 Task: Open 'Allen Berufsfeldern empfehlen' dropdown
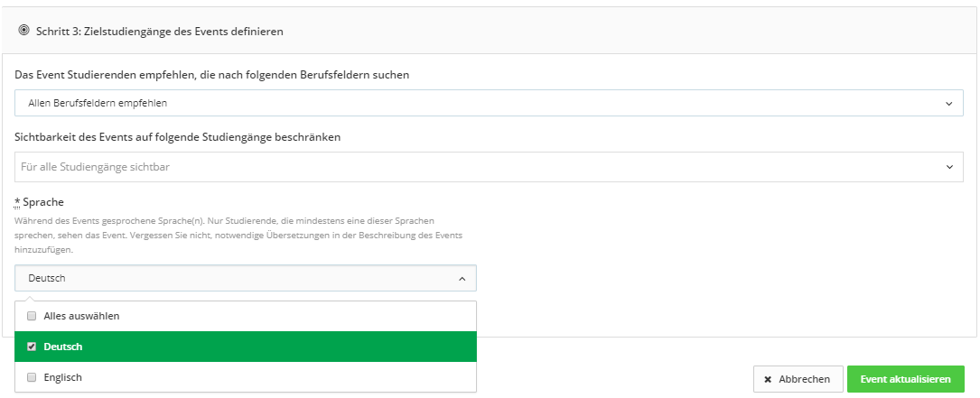click(x=488, y=103)
